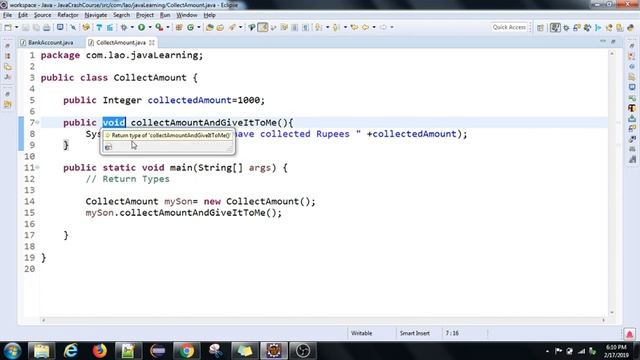Minimize the editor area button
This screenshot has width=640, height=360.
tap(603, 42)
